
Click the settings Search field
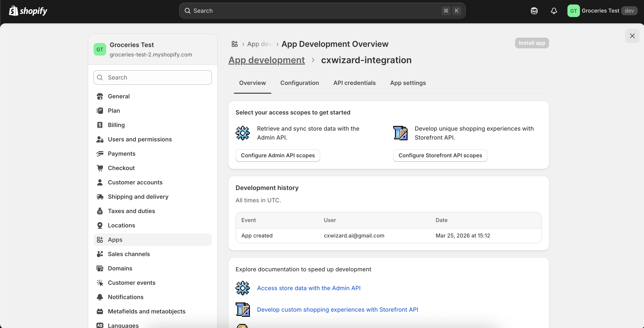(152, 78)
